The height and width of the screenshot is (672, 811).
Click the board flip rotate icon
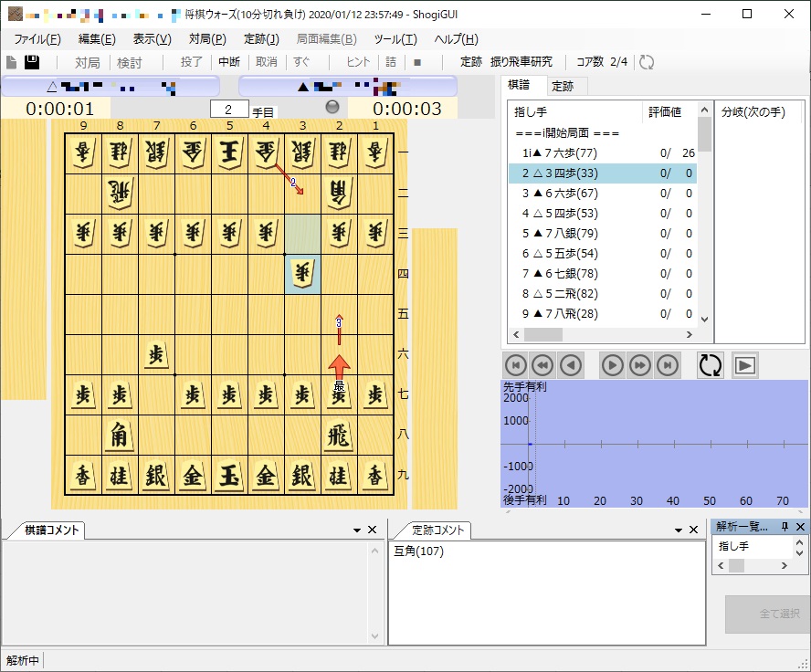tap(711, 365)
